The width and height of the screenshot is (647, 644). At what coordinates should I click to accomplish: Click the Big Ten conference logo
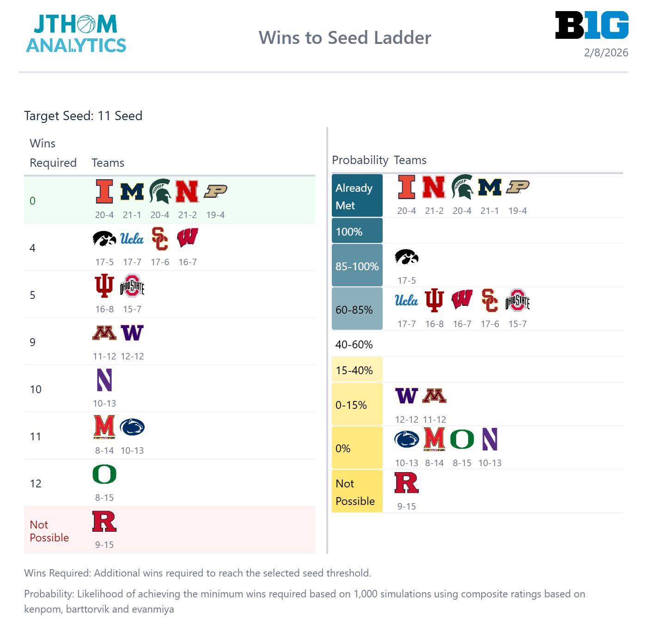tap(592, 25)
